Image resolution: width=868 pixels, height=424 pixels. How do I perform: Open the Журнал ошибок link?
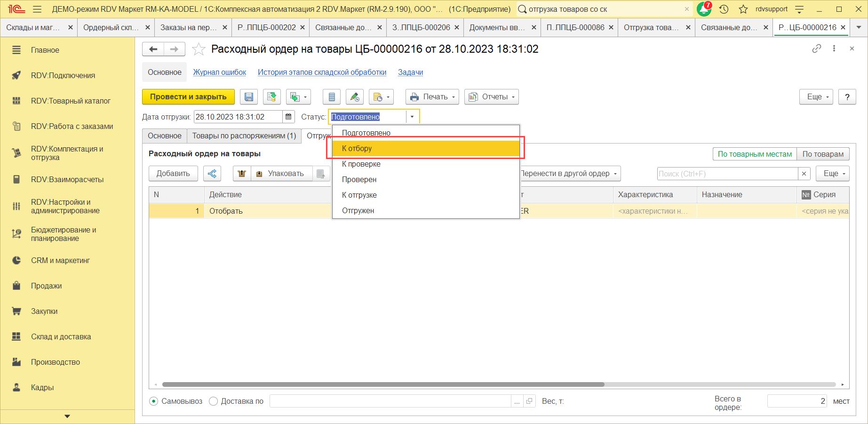pos(220,72)
